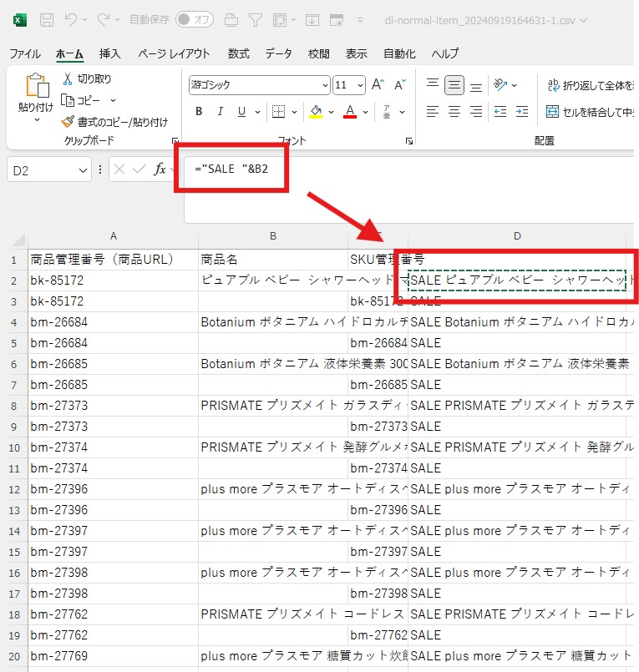This screenshot has height=672, width=639.
Task: Open the font name dropdown 游ゴシック
Action: pyautogui.click(x=325, y=85)
